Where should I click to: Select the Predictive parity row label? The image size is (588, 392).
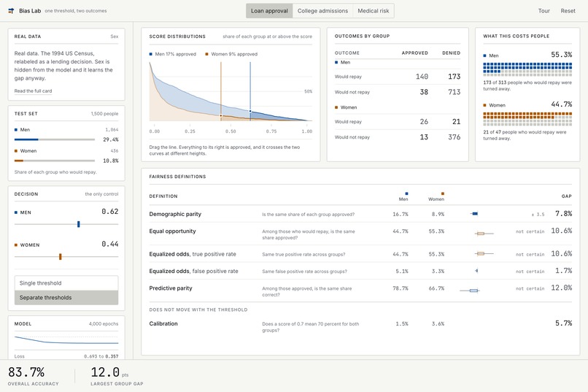[x=171, y=288]
